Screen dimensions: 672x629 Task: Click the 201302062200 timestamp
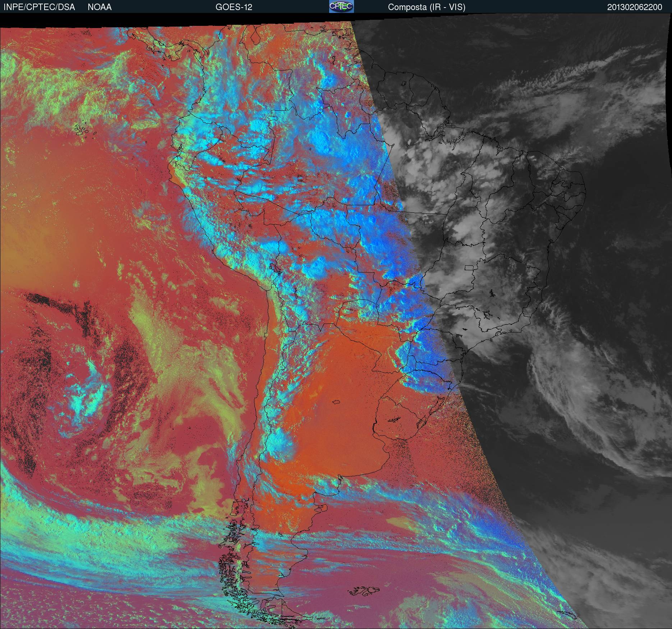[635, 7]
